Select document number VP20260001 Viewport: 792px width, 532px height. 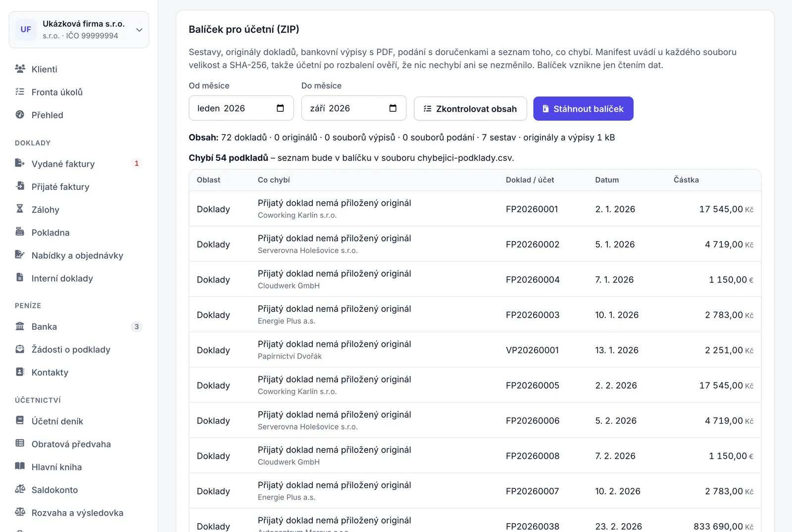point(532,350)
